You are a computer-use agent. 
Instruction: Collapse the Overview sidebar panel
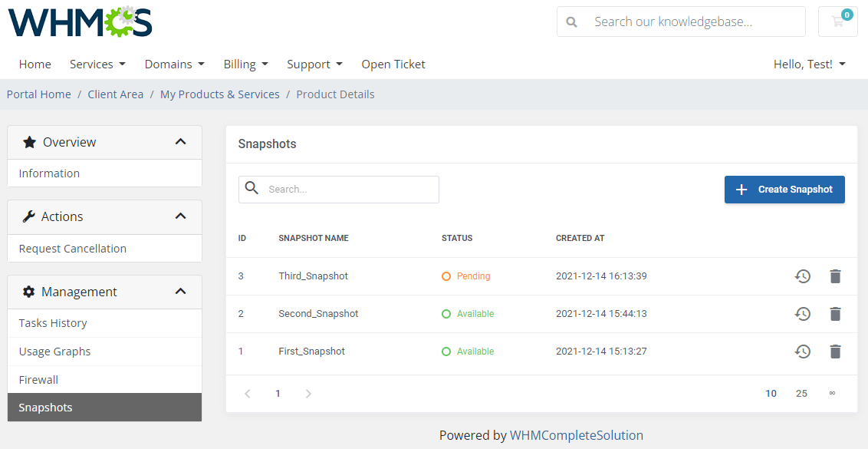[180, 142]
